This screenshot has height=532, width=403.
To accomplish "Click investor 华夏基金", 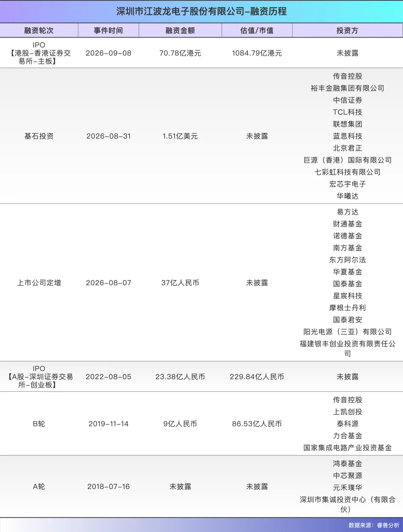I will pos(347,272).
